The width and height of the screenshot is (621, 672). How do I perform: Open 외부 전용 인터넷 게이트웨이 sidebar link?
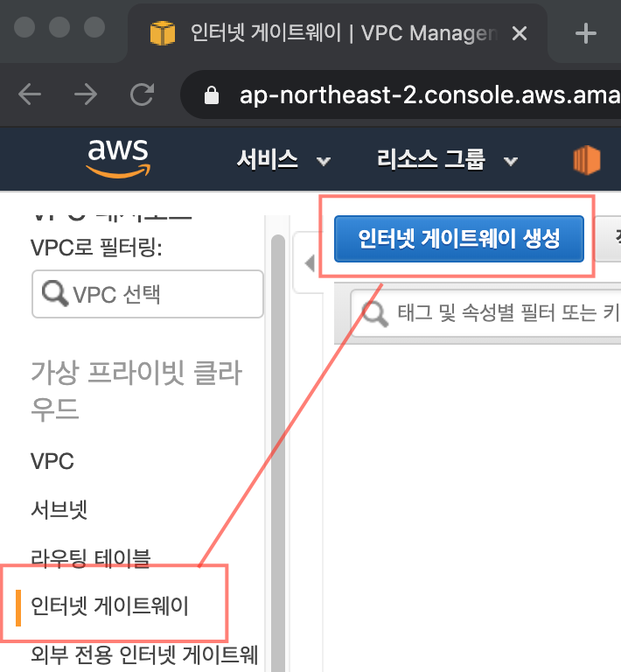(144, 654)
